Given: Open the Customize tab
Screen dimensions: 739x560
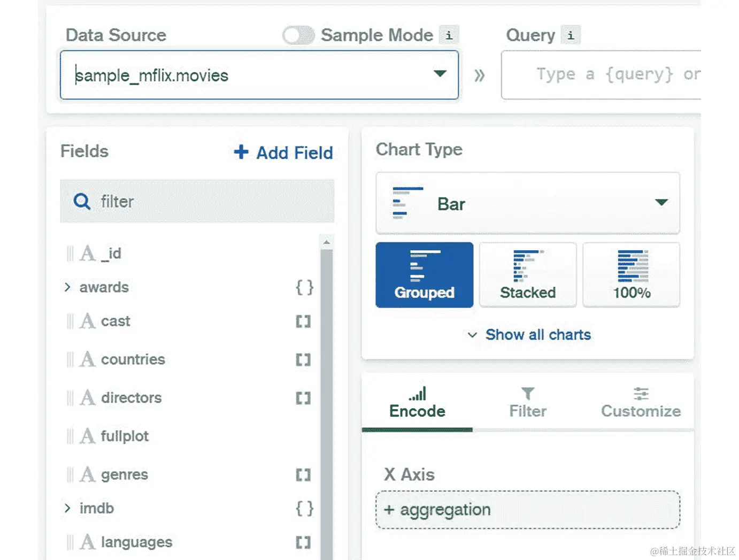Looking at the screenshot, I should (641, 403).
